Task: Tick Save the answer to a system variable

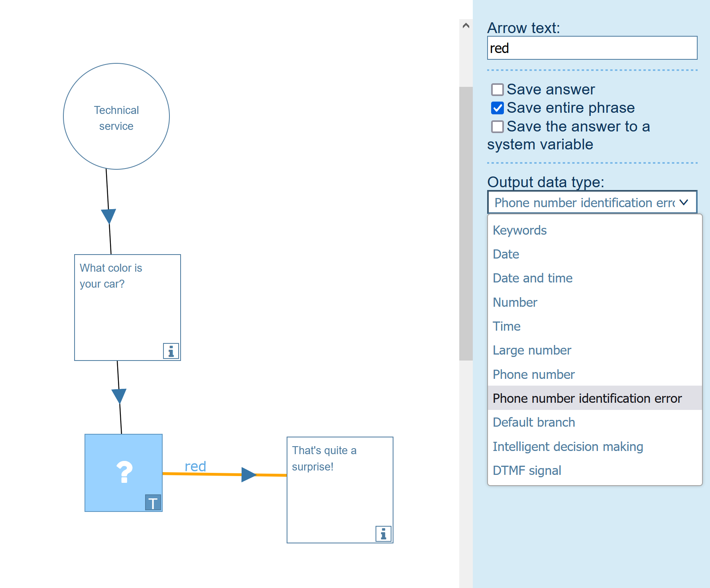Action: 497,127
